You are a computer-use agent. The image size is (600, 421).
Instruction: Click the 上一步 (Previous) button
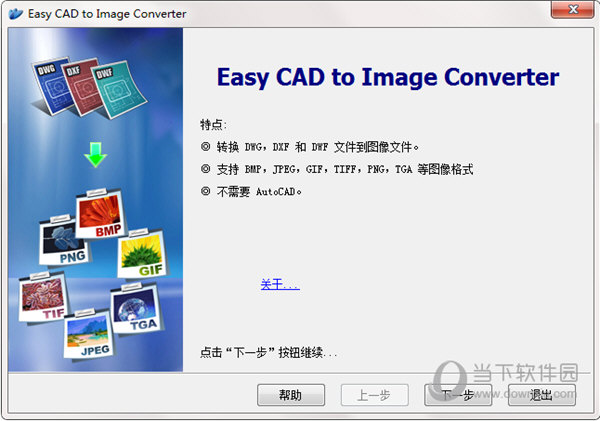pyautogui.click(x=374, y=395)
